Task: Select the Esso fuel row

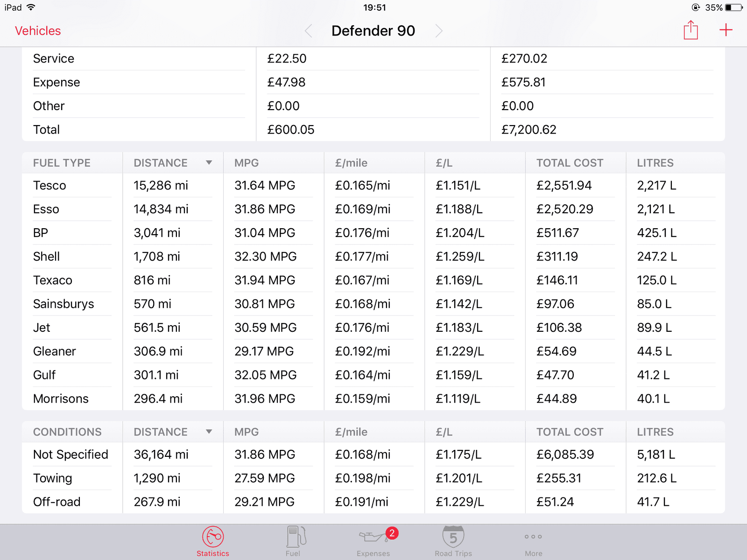Action: 373,209
